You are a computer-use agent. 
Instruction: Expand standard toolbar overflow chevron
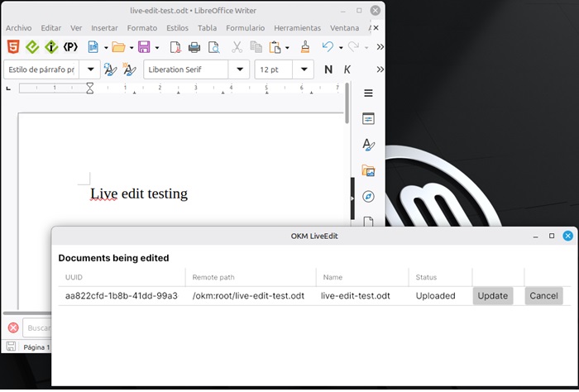[380, 47]
